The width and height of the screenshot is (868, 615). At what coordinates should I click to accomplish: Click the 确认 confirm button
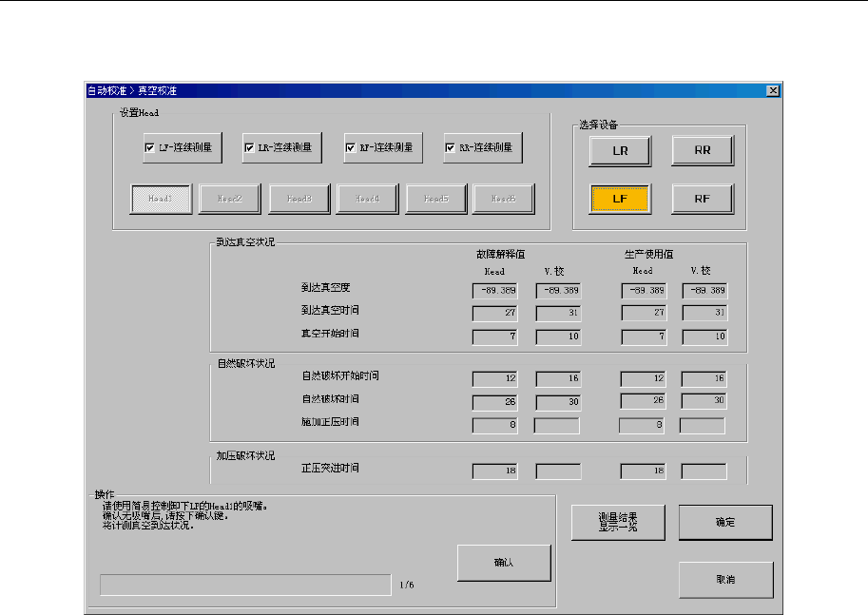point(504,563)
